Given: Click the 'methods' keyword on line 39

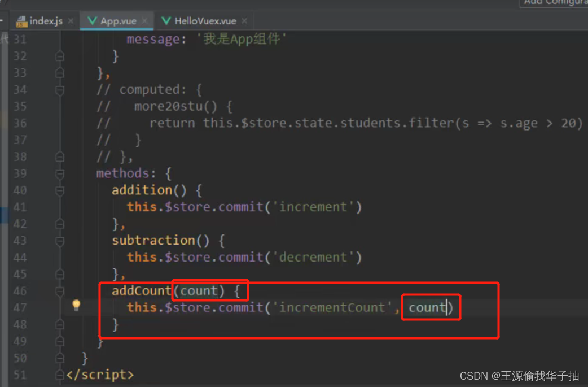Looking at the screenshot, I should click(122, 173).
